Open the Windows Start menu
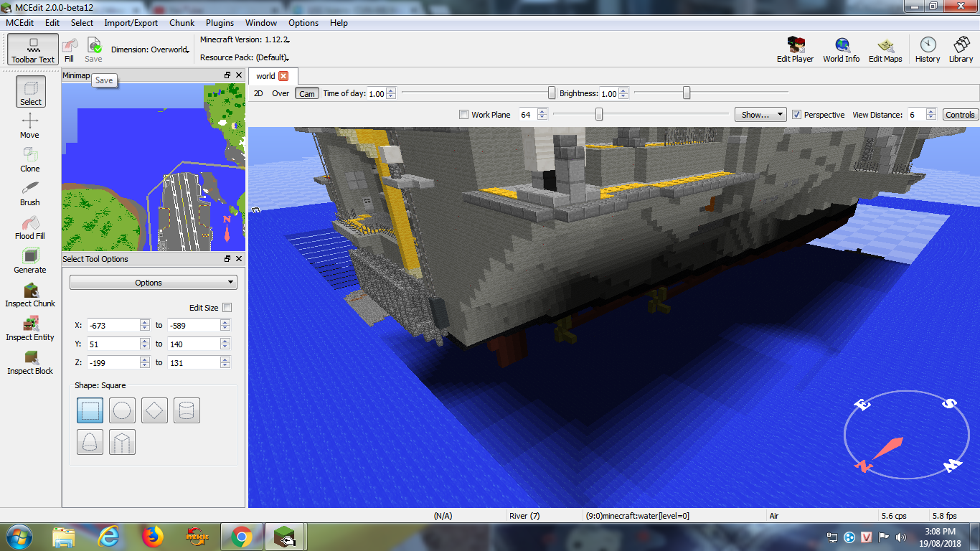Screen dimensions: 980x551 pos(18,537)
